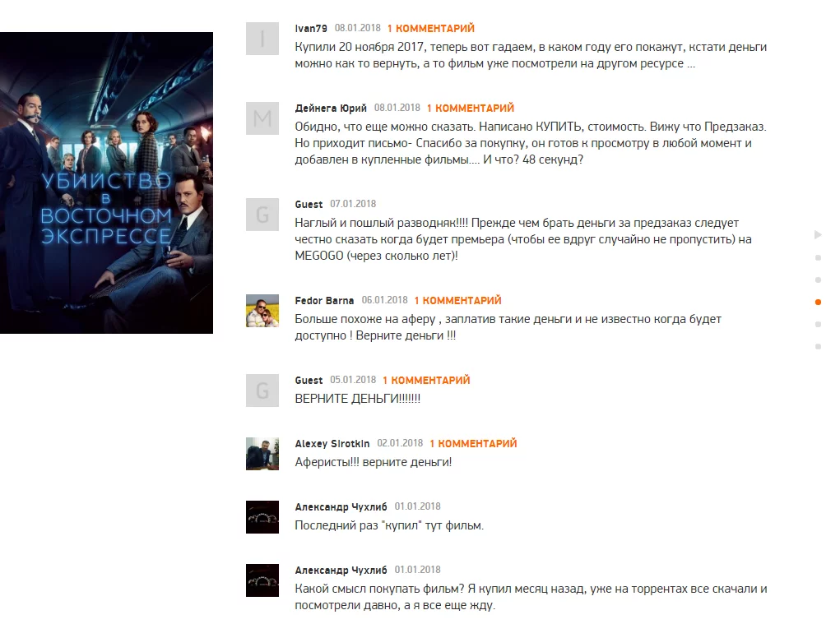Viewport: 840px width, 624px height.
Task: Open '1 комментарий' on the 05.01.2018 Guest comment
Action: [426, 380]
